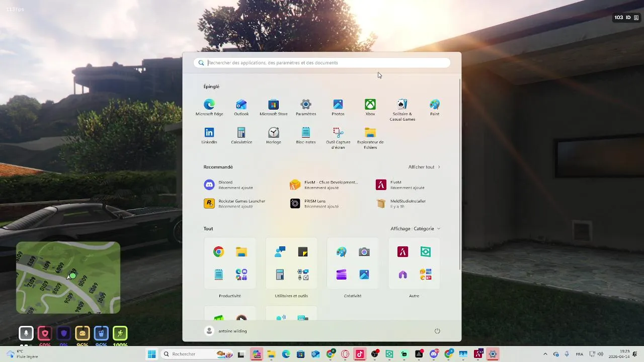Launch Chrome from Productivité group
This screenshot has height=362, width=644.
click(x=218, y=252)
